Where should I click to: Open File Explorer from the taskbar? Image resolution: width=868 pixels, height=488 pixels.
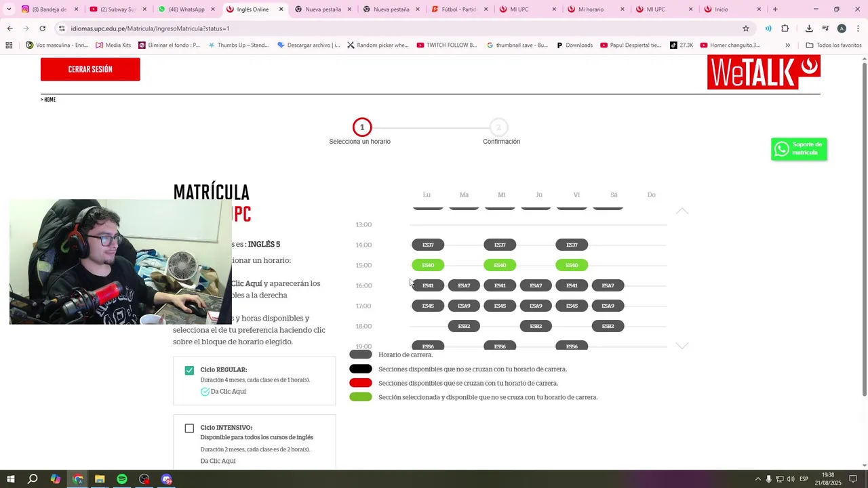coord(100,479)
